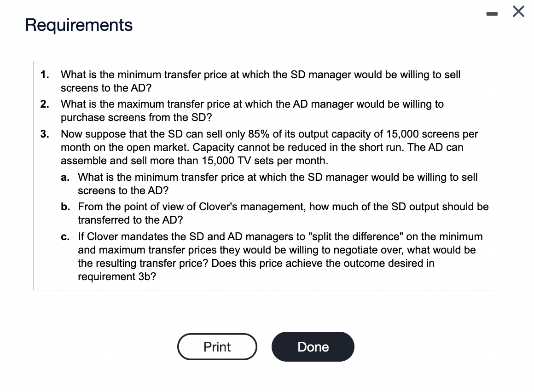Click the bold number 1. marker
Screen dimensions: 534x392
pyautogui.click(x=45, y=75)
